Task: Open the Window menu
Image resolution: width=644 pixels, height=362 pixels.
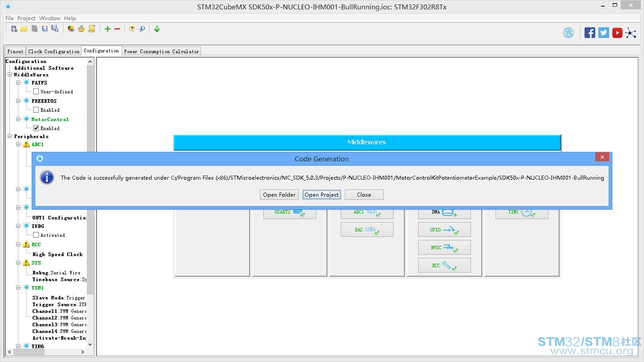Action: (50, 18)
